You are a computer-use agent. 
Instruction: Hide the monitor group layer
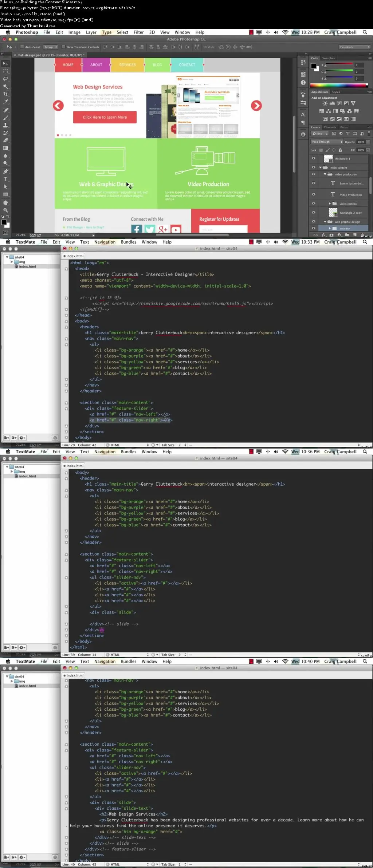(x=314, y=228)
